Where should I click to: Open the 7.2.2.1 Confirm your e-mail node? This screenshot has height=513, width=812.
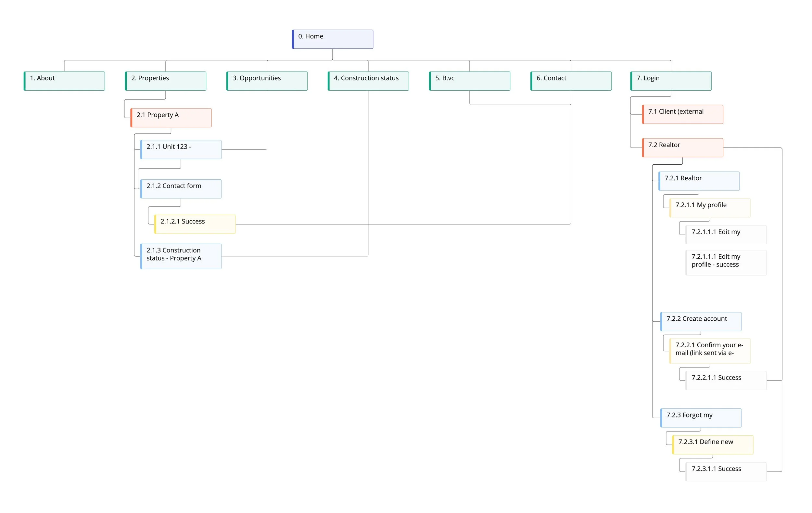(709, 351)
